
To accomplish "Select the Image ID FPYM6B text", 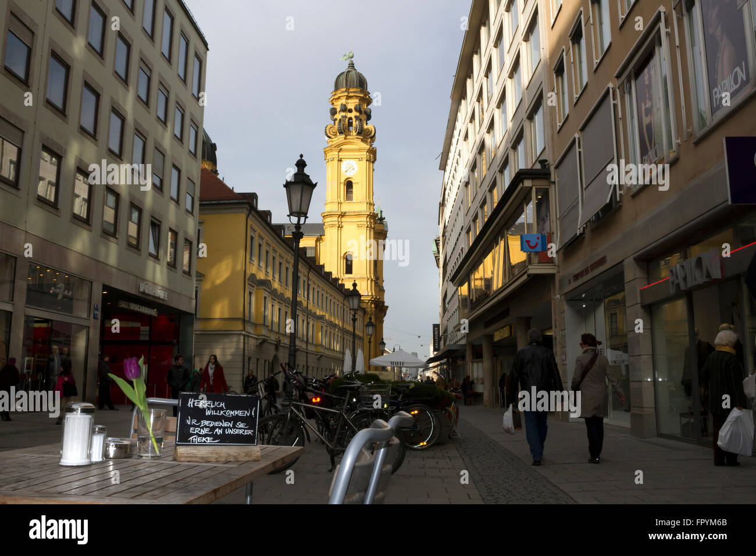I will pyautogui.click(x=691, y=521).
